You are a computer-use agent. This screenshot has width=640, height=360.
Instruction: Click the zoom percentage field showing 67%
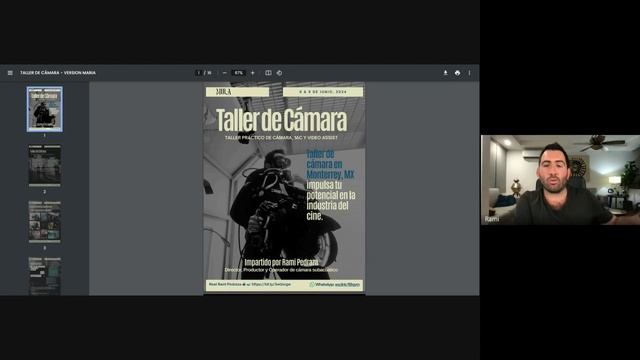238,73
